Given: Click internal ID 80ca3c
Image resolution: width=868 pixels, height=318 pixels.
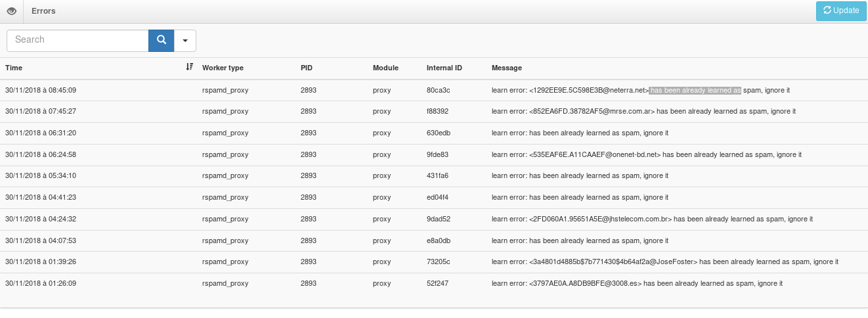Looking at the screenshot, I should (437, 90).
